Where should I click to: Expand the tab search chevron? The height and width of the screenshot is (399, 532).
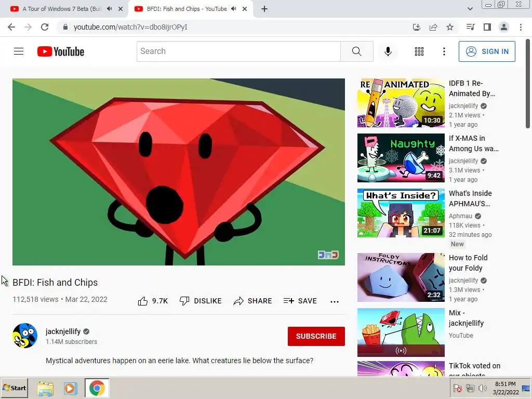point(470,9)
